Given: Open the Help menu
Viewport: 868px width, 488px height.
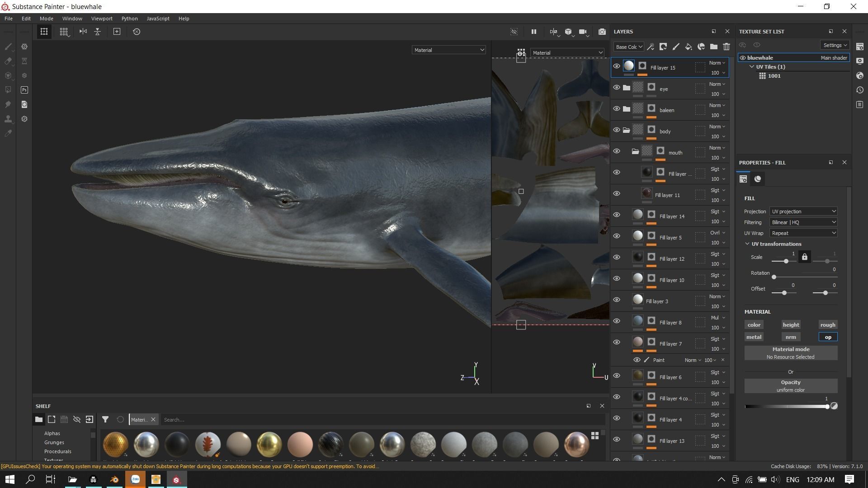Looking at the screenshot, I should [184, 19].
